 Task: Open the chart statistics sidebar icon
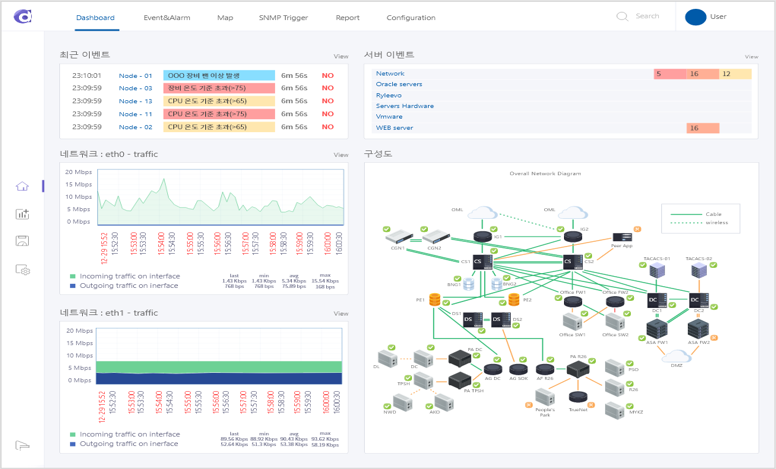(x=22, y=214)
